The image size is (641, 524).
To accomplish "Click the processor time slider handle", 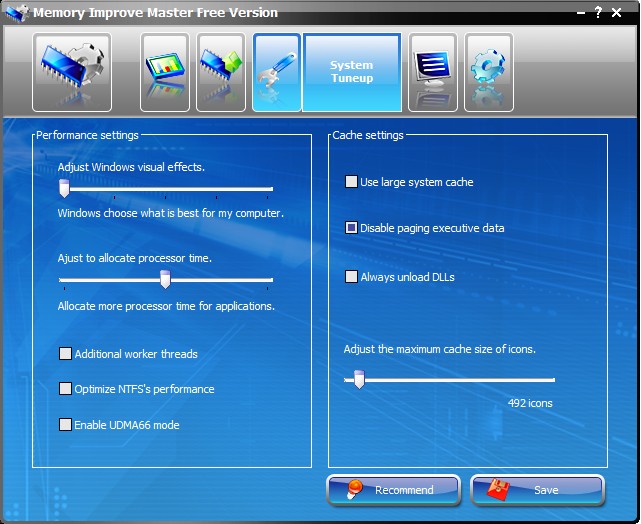I will click(165, 280).
